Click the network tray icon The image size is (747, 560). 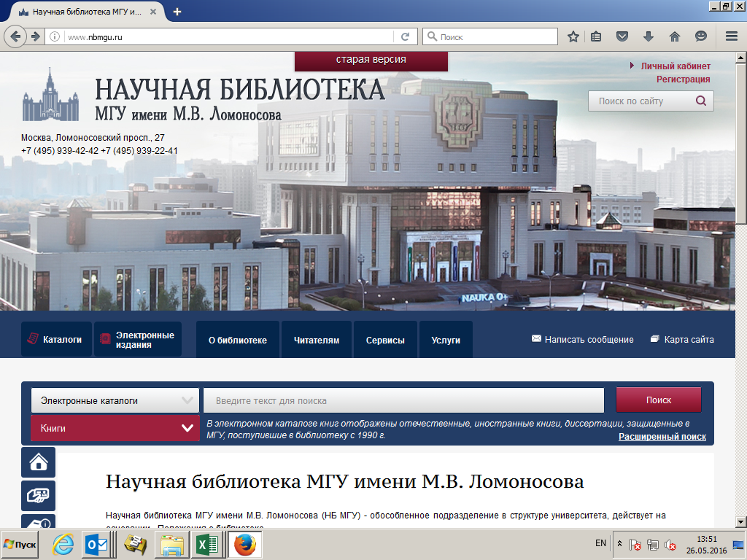click(x=653, y=545)
